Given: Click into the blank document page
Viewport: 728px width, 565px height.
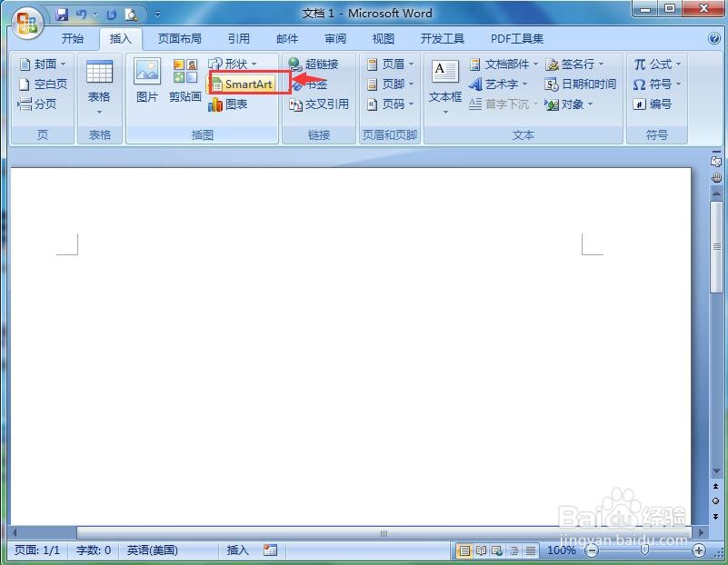Looking at the screenshot, I should point(351,346).
